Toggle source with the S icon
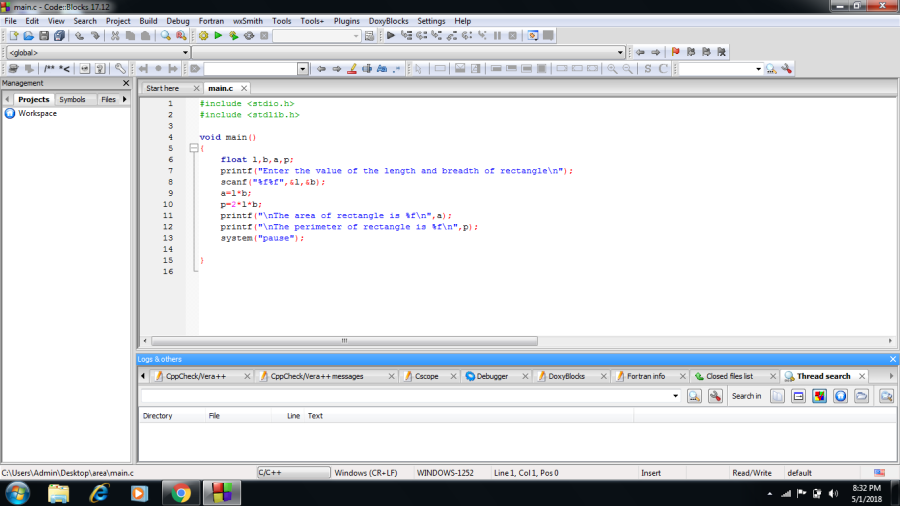 tap(648, 69)
